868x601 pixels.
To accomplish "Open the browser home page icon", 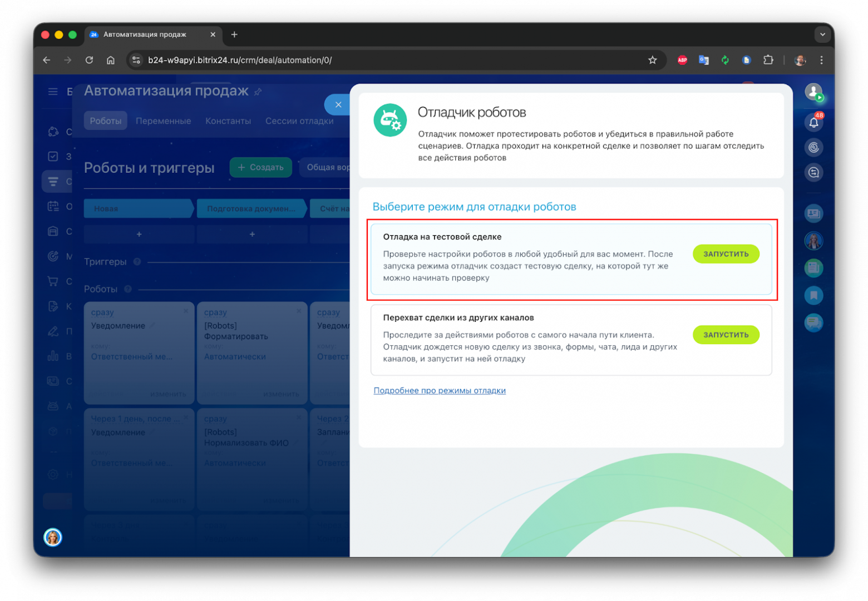I will [111, 60].
